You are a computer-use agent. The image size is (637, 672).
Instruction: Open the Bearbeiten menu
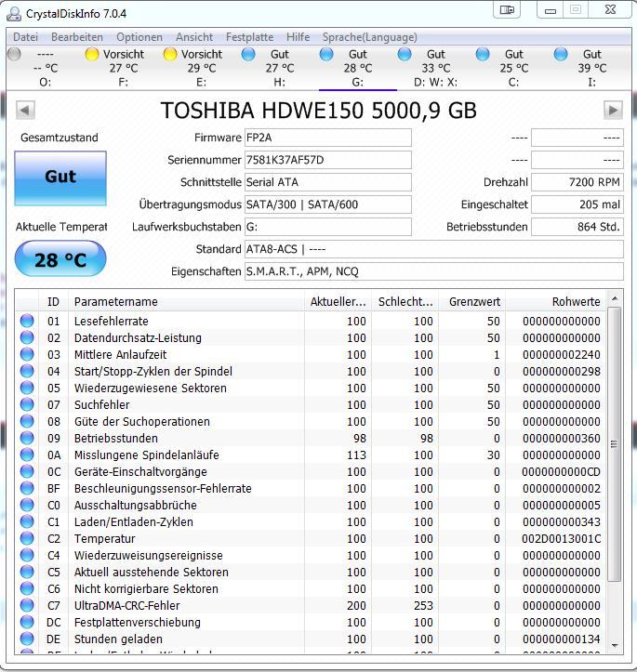tap(77, 37)
